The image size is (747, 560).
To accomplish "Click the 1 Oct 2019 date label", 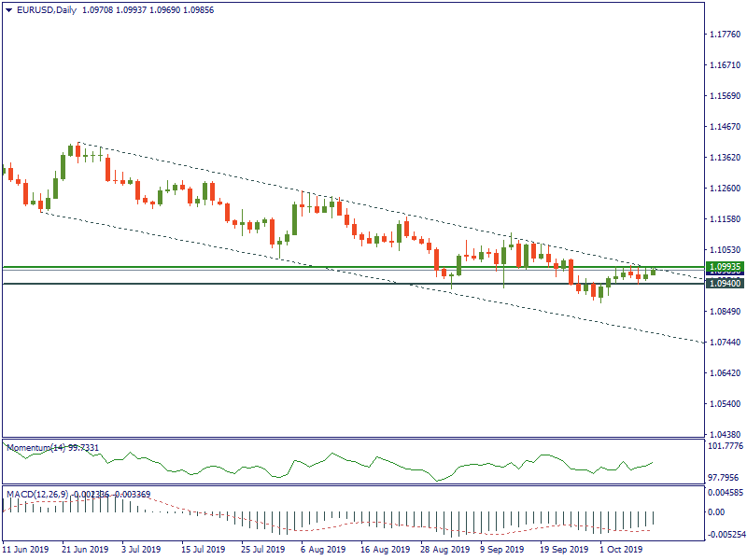I will [621, 550].
